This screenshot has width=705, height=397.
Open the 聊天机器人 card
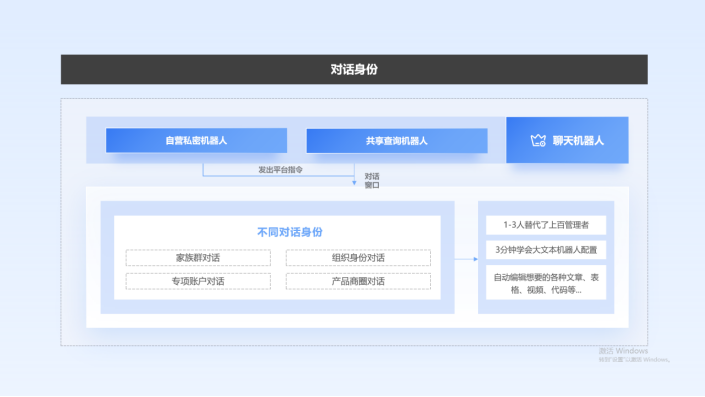[x=567, y=140]
